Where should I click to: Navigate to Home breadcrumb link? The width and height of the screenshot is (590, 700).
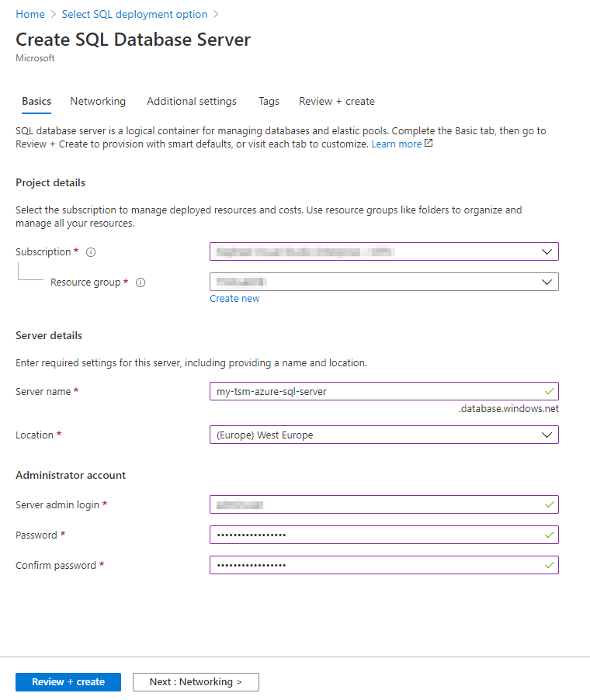coord(30,14)
